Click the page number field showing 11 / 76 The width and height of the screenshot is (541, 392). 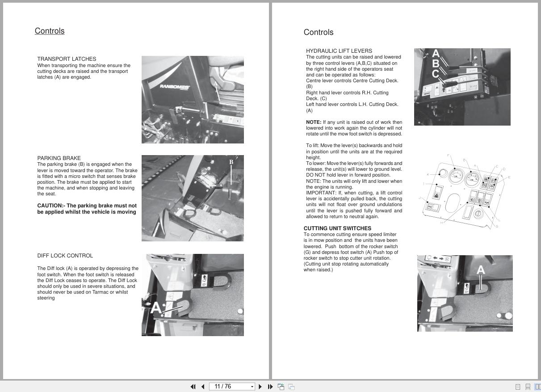tap(229, 387)
